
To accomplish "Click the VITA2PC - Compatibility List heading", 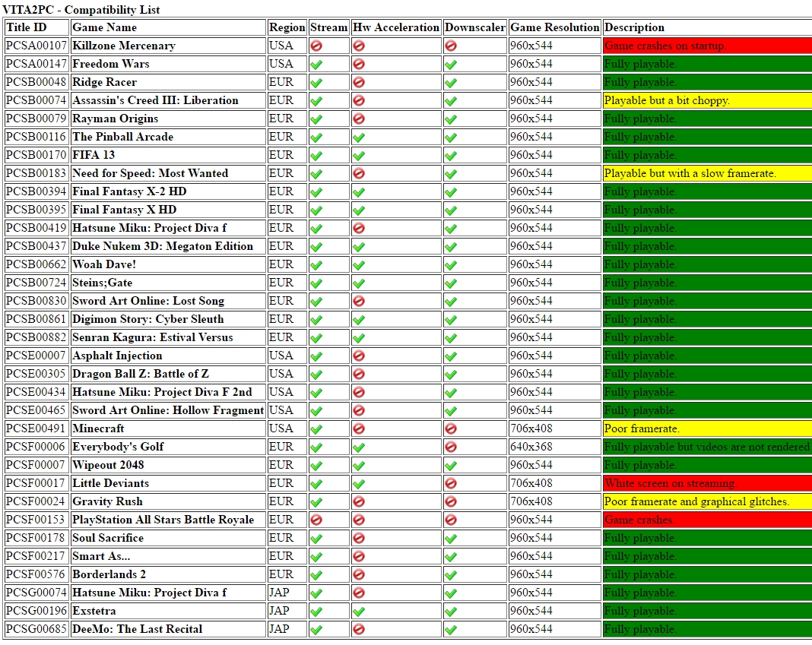I will [81, 10].
